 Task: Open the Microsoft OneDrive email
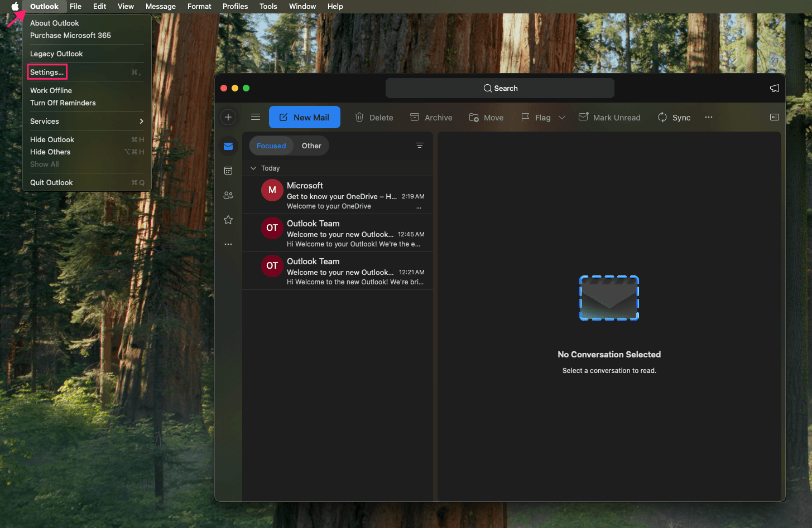click(x=338, y=195)
